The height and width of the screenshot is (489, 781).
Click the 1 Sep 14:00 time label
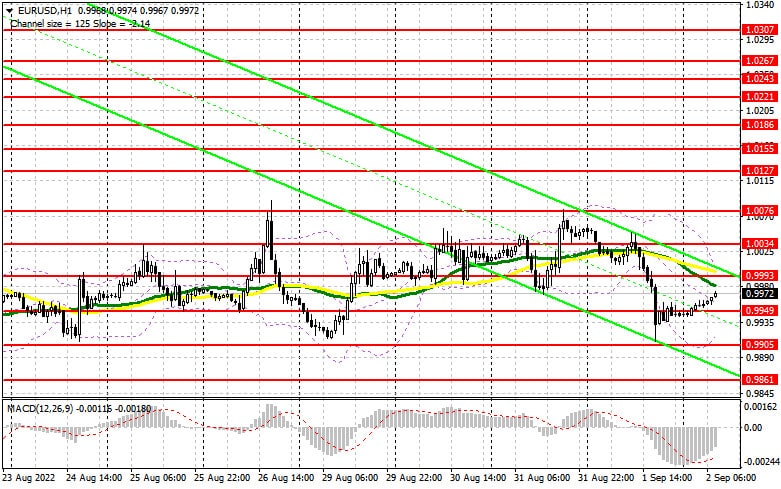point(668,478)
